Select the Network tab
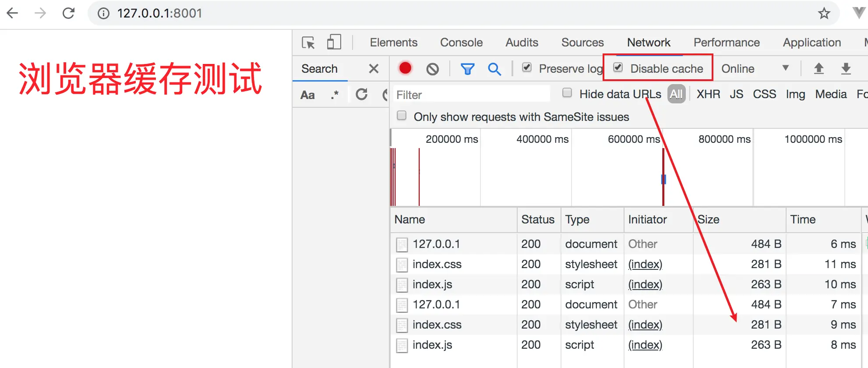The image size is (868, 368). 649,42
